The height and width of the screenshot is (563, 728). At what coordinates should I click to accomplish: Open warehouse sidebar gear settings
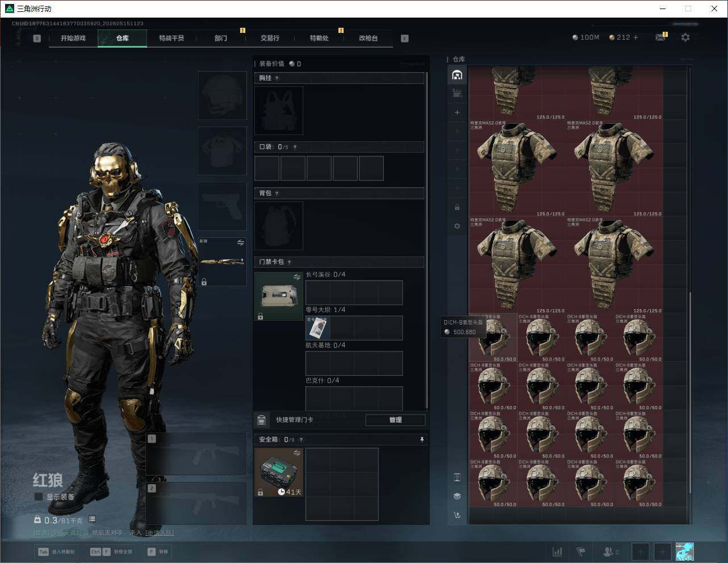[x=457, y=226]
